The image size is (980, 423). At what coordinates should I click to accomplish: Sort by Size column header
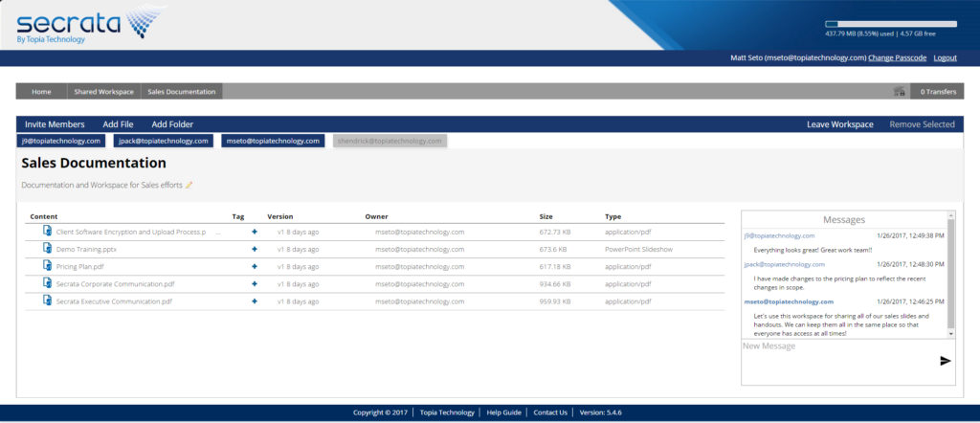pos(546,217)
